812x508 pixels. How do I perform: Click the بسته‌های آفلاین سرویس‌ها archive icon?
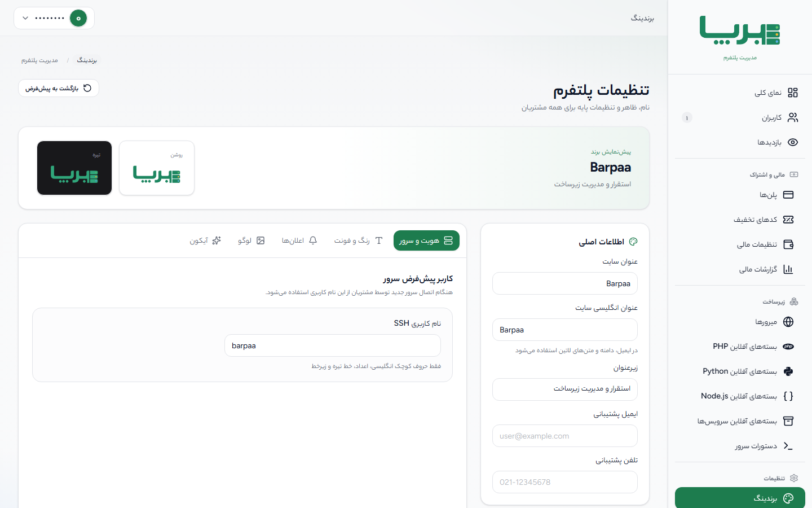788,421
